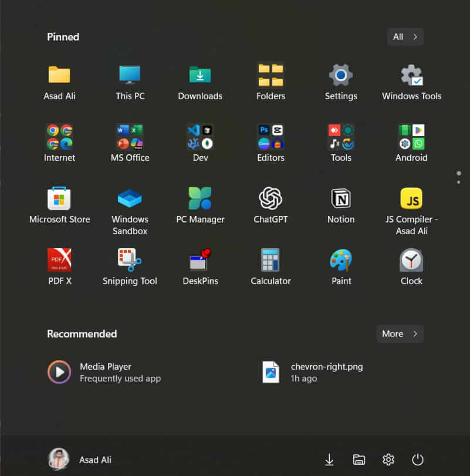Viewport: 470px width, 476px height.
Task: Open the Tools app folder
Action: tap(341, 143)
